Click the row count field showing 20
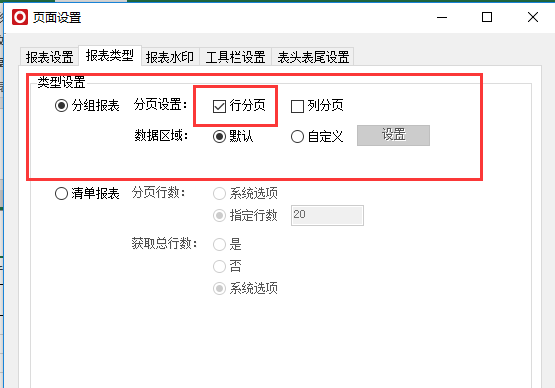This screenshot has width=555, height=388. click(327, 215)
